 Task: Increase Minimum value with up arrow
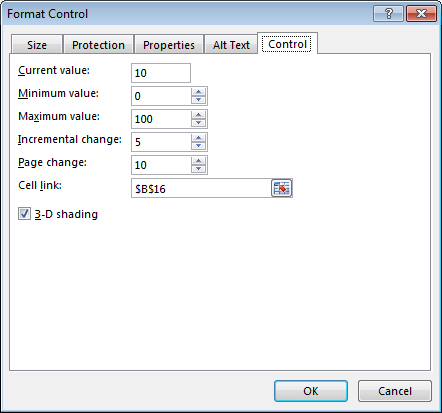(198, 92)
